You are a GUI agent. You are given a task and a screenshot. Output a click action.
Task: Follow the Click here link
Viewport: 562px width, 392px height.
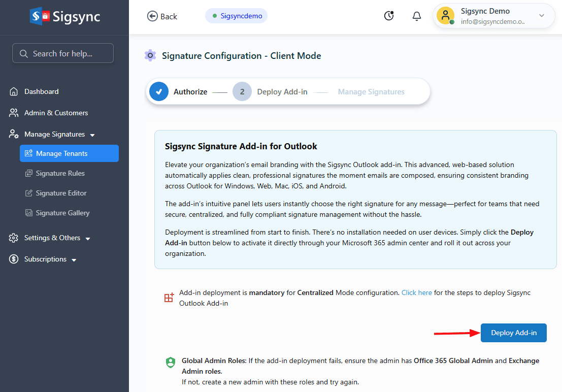416,292
